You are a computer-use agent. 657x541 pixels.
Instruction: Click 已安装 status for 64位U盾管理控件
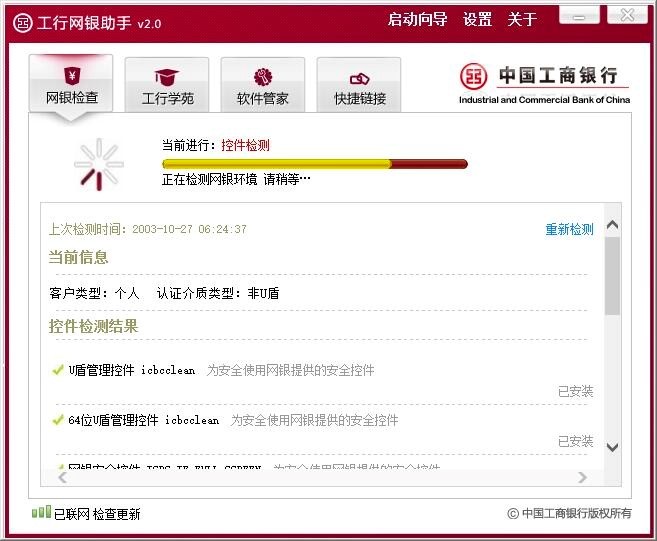[576, 441]
